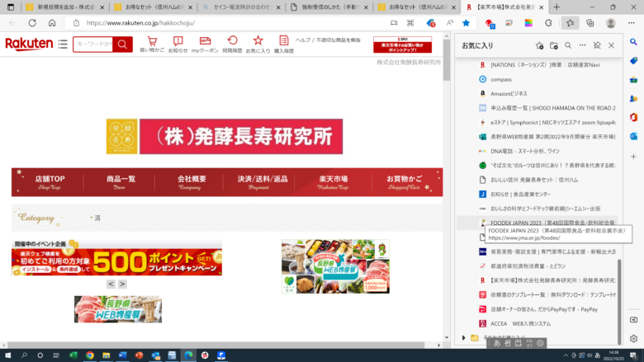The width and height of the screenshot is (644, 362).
Task: Open the Rakuten お知らせ notifications icon
Action: (x=178, y=44)
